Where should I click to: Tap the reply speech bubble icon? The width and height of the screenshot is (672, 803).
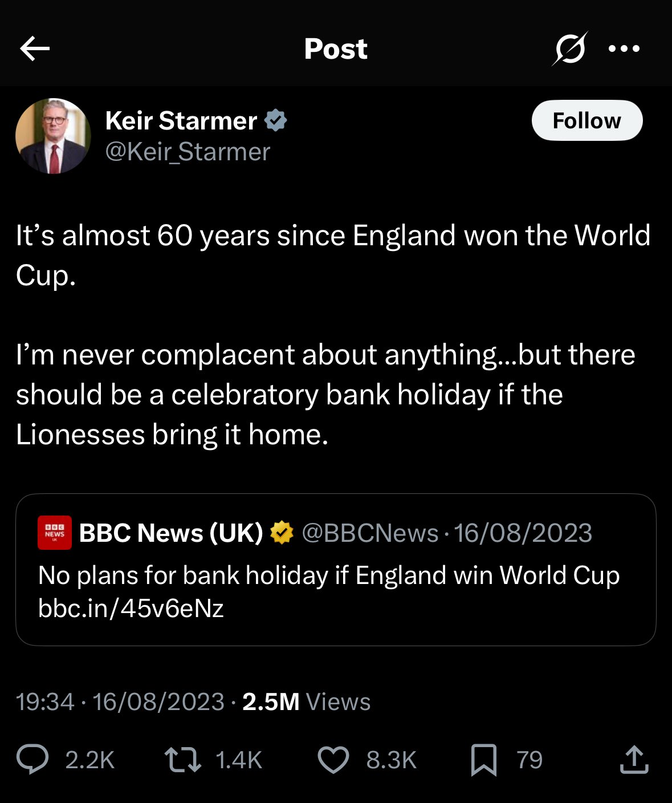pyautogui.click(x=32, y=760)
